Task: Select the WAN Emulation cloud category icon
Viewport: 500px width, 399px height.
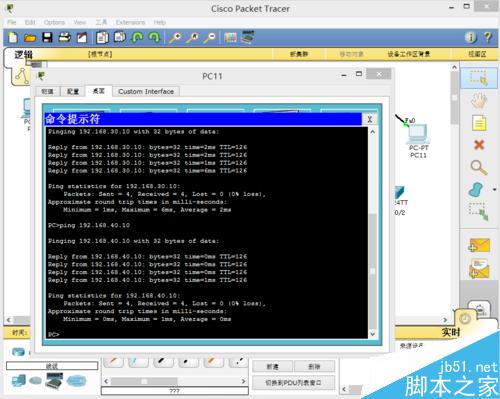Action: point(35,380)
